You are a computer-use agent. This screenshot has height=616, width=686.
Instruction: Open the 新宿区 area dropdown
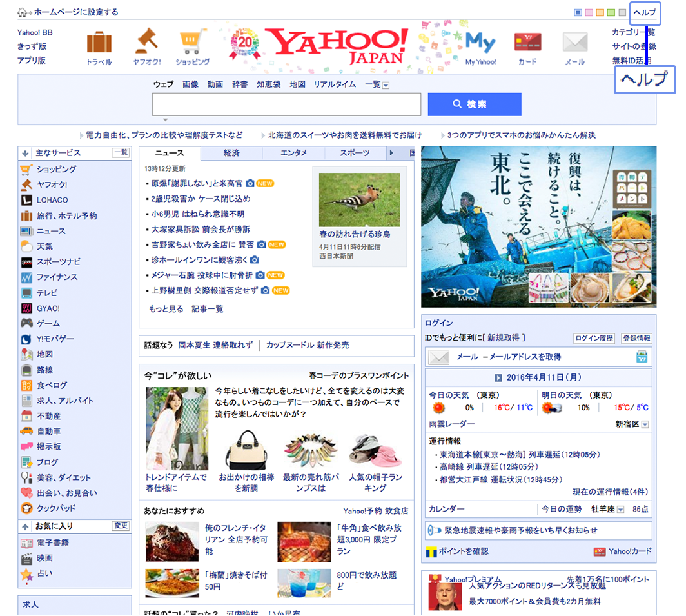(x=645, y=424)
